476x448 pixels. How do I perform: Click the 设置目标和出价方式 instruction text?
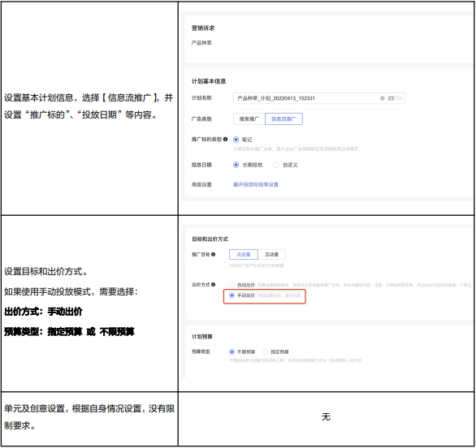tap(45, 271)
